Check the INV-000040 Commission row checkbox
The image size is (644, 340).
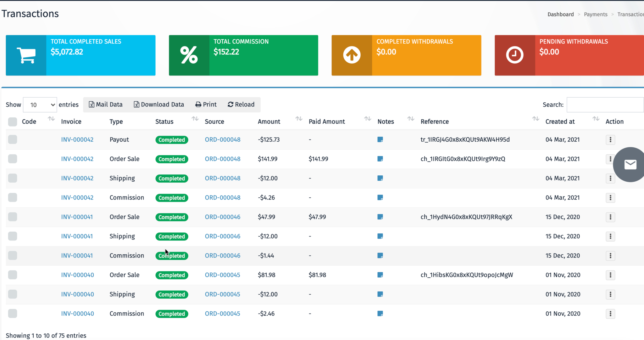[13, 314]
